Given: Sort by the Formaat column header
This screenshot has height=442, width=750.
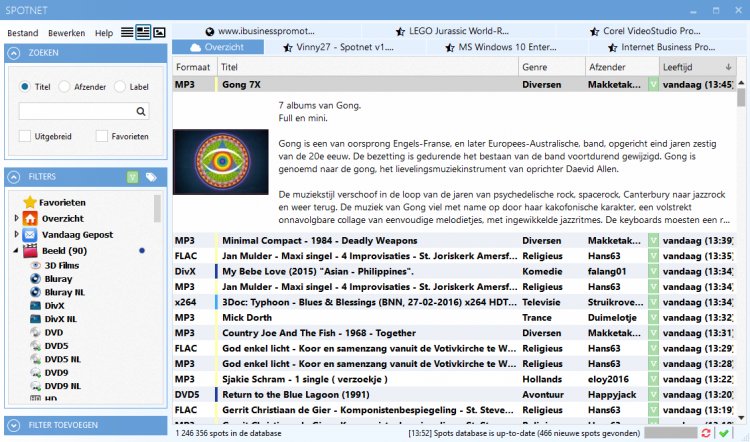Looking at the screenshot, I should [x=195, y=67].
